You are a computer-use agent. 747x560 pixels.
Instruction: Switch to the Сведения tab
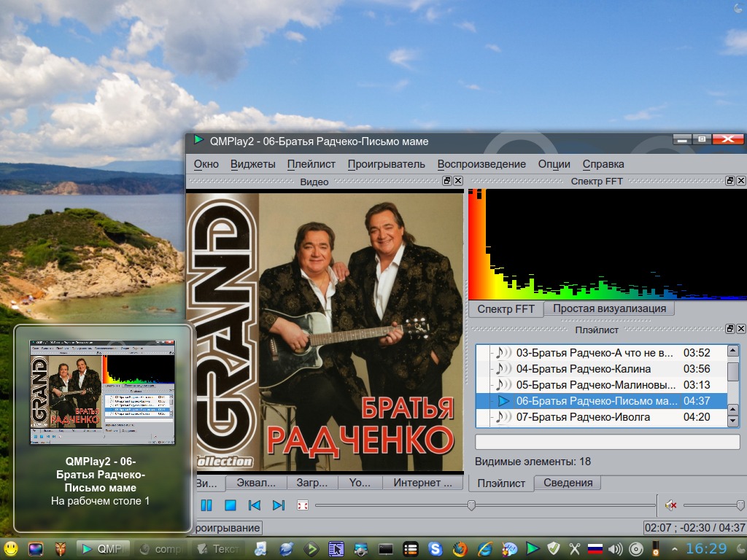pos(568,483)
